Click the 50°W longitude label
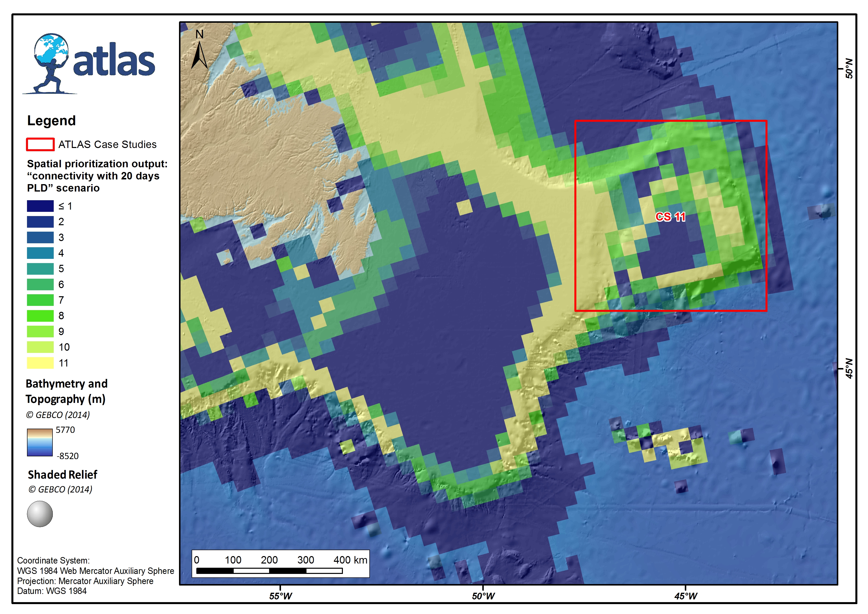Viewport: 868px width, 614px height. click(483, 596)
